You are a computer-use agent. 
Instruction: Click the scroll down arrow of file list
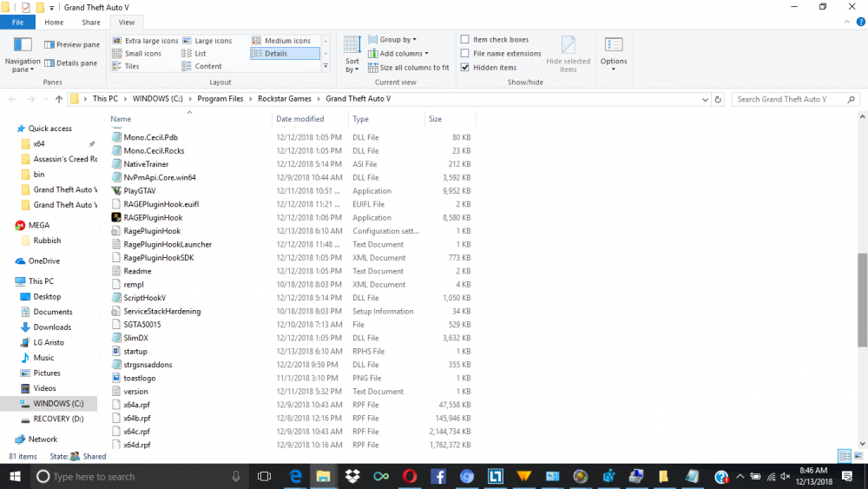(862, 444)
